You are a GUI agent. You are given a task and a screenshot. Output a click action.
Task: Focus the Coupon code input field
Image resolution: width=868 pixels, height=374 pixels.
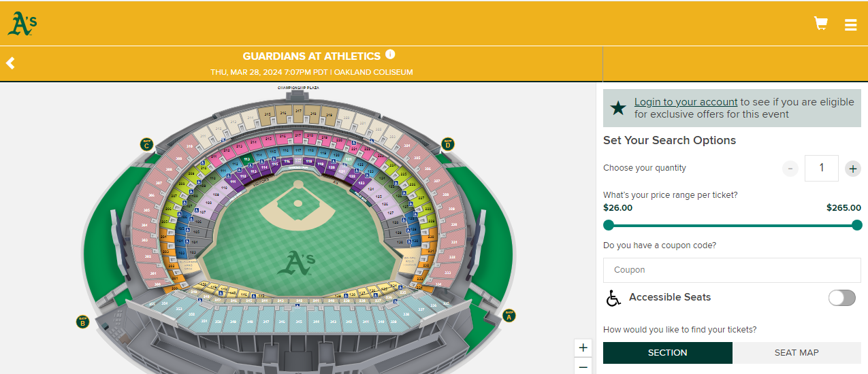coord(732,270)
